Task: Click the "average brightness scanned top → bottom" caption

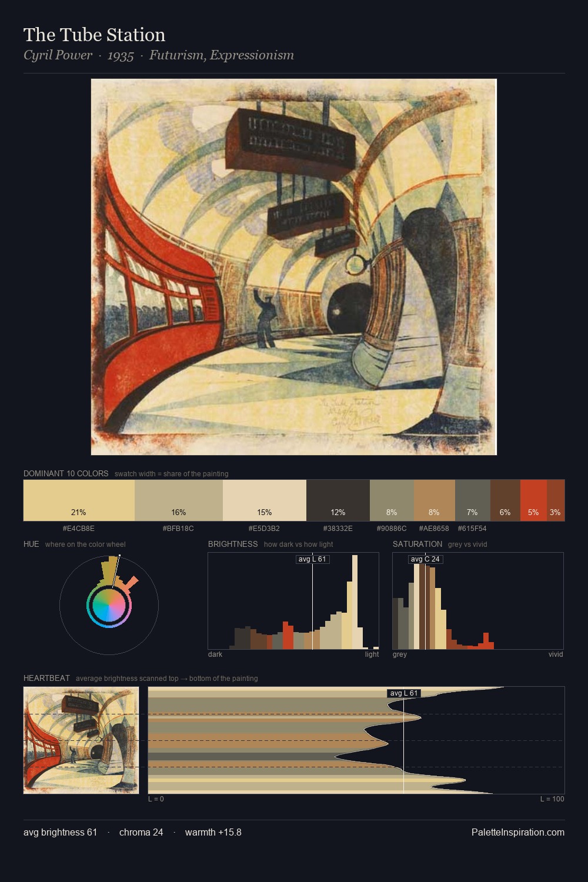Action: (167, 679)
